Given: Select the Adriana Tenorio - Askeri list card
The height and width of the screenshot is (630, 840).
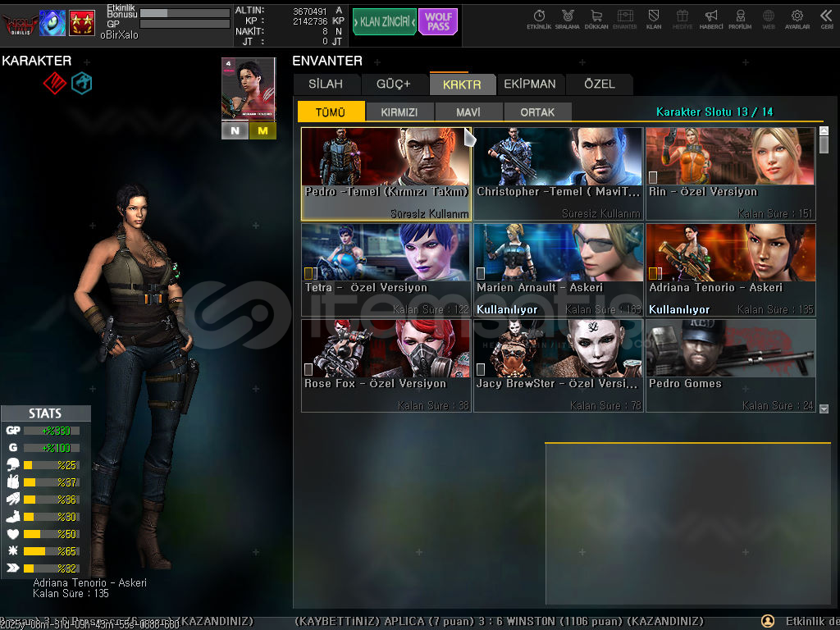Looking at the screenshot, I should tap(731, 270).
